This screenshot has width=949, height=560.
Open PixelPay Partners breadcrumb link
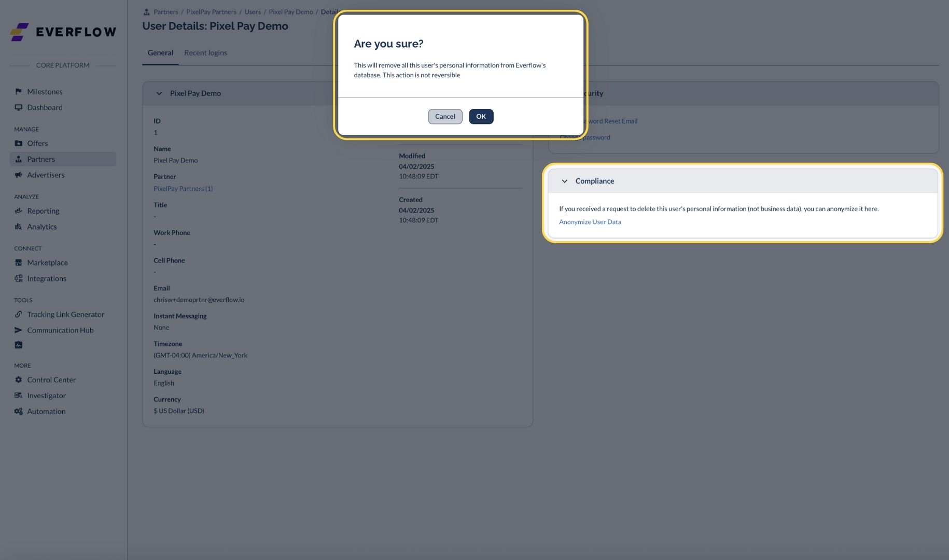(211, 12)
